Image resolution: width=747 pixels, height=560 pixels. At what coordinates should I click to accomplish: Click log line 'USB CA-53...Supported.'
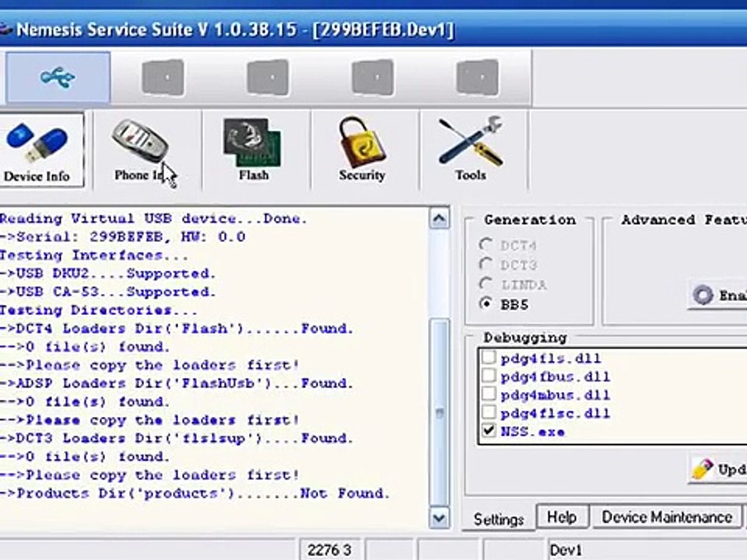click(107, 292)
